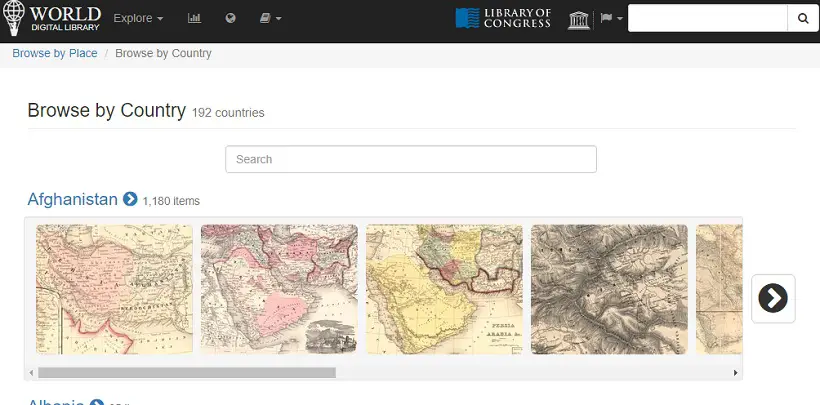Open the second map thumbnail with engraving
The height and width of the screenshot is (405, 820).
[x=279, y=289]
